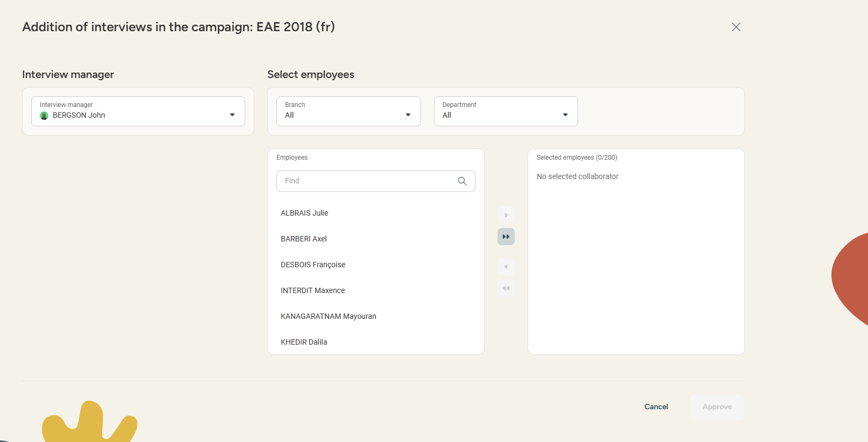Viewport: 868px width, 442px height.
Task: Click the remove selected left arrow
Action: 506,267
